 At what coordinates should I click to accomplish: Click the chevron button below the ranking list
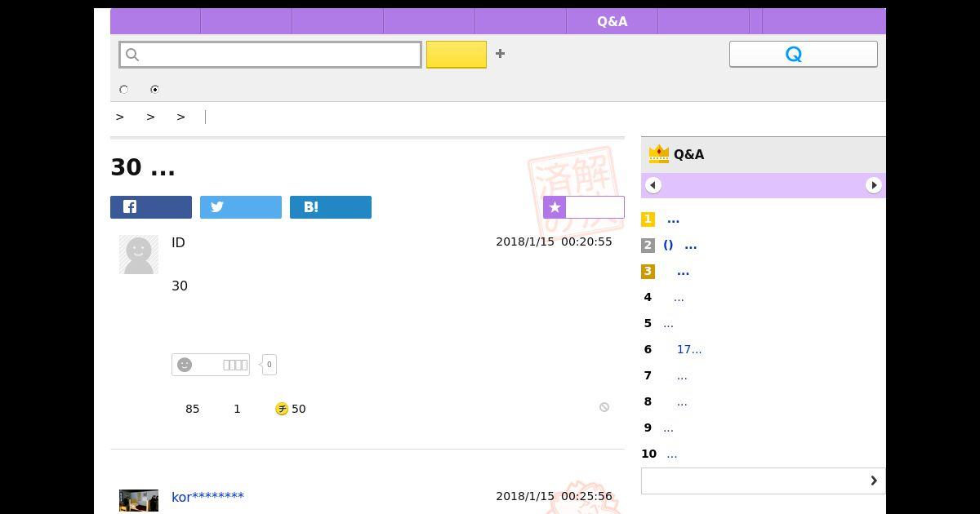click(764, 481)
